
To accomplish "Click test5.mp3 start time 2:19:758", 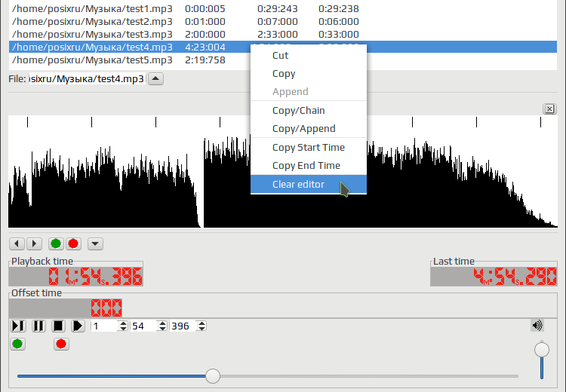I will 205,60.
